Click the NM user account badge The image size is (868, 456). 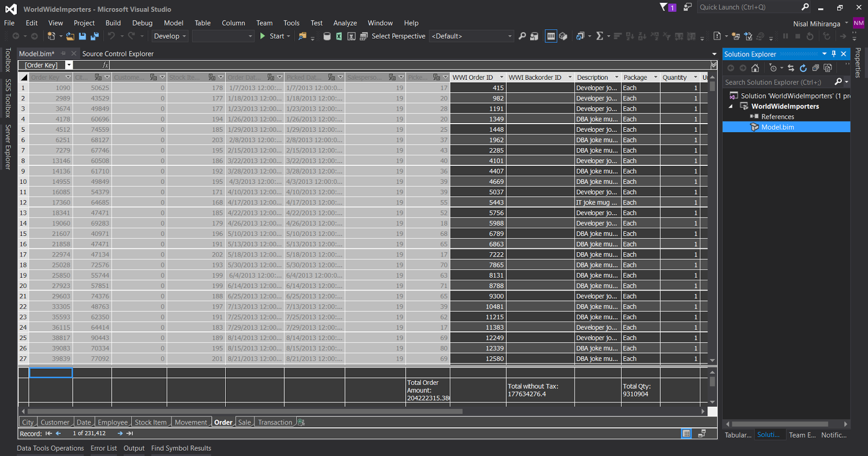[859, 23]
